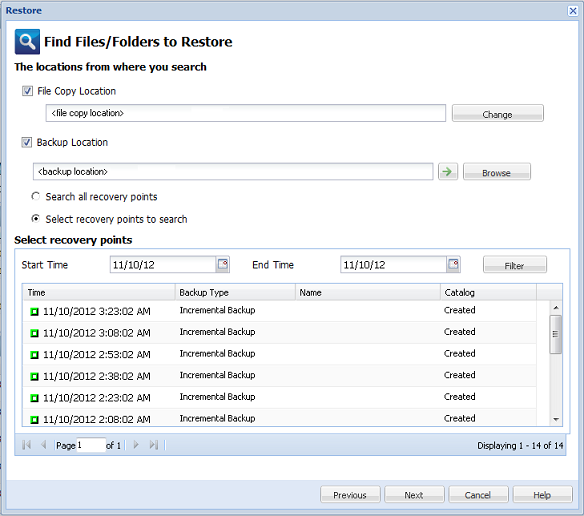The width and height of the screenshot is (584, 516).
Task: Select recovery point icon for 3:23:02 AM
Action: click(34, 311)
